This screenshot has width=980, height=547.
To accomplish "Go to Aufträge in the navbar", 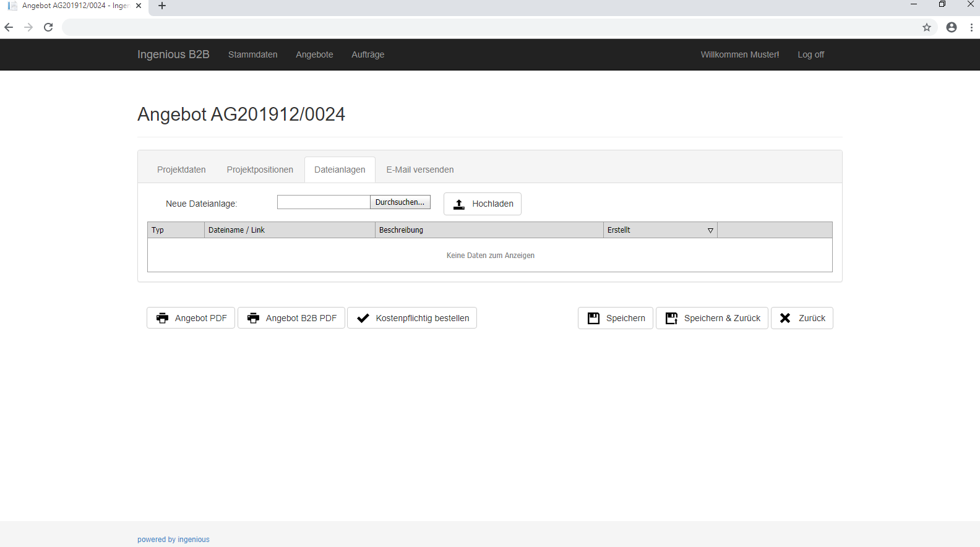I will (x=368, y=54).
